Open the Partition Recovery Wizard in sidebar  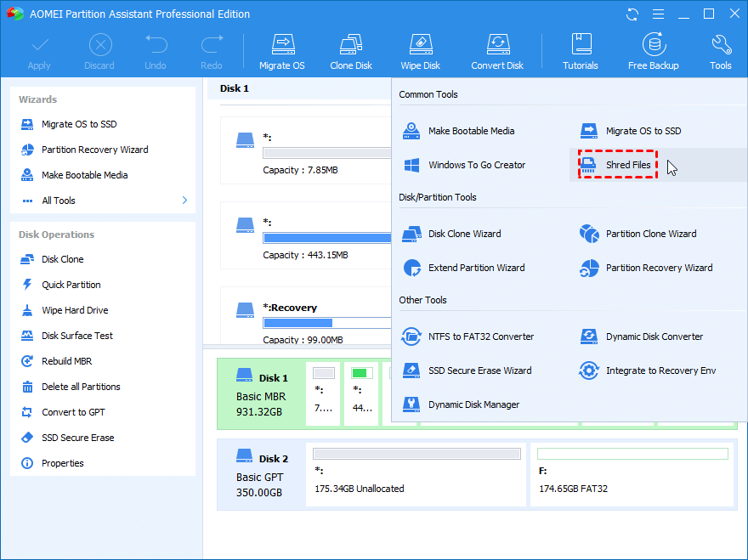coord(94,150)
